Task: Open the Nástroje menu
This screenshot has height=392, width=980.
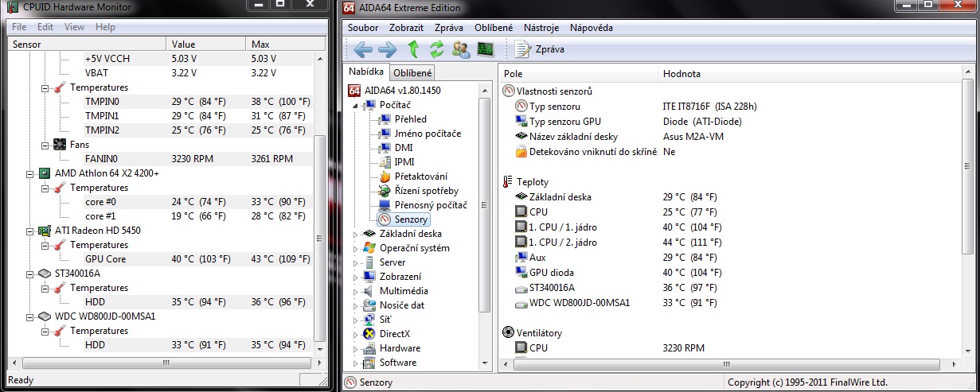Action: (540, 27)
